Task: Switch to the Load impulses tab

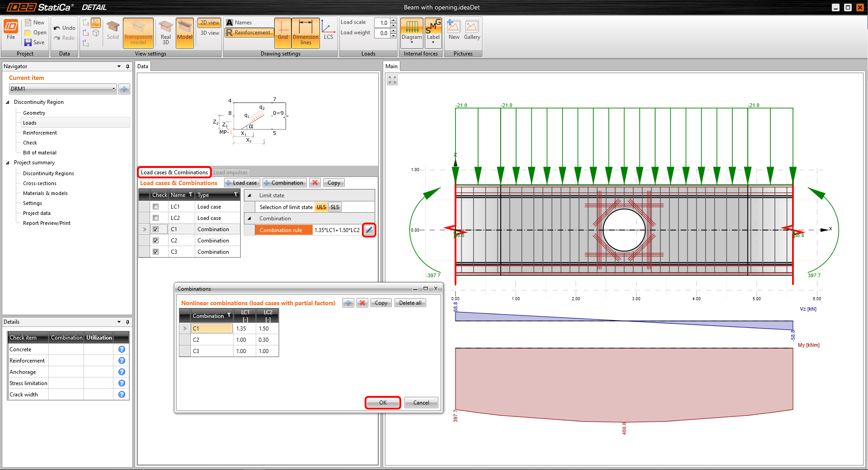Action: pyautogui.click(x=230, y=172)
